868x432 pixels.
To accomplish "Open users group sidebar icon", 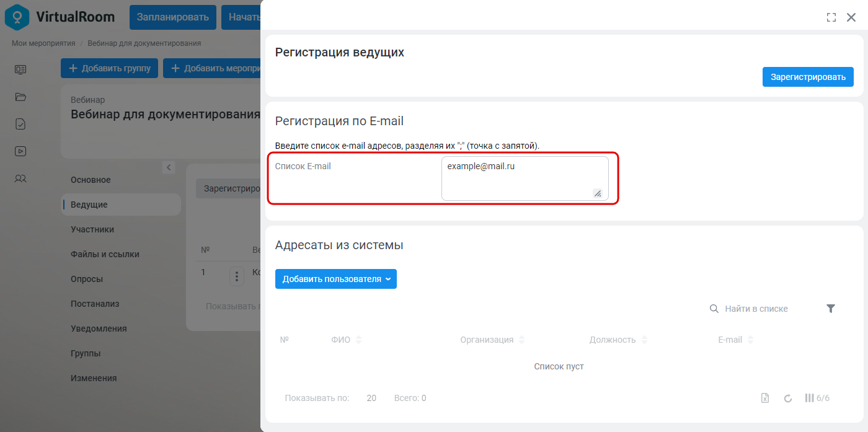I will pyautogui.click(x=20, y=179).
